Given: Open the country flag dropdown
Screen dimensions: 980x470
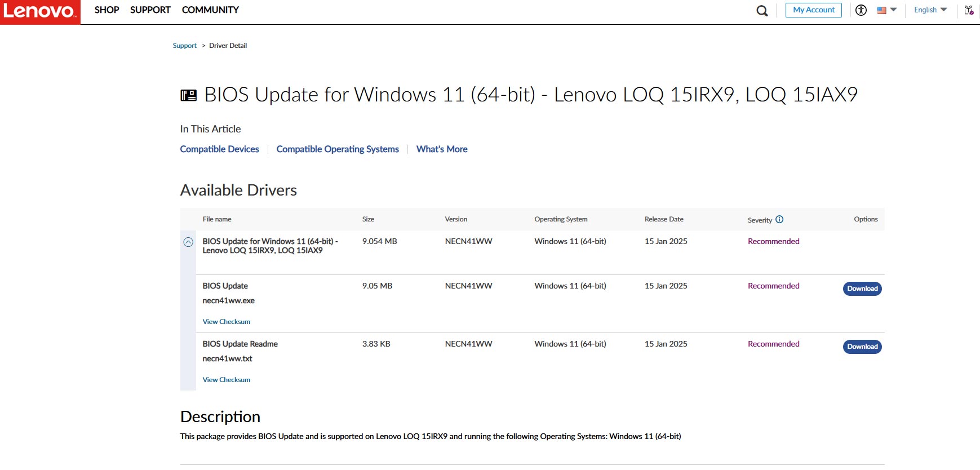Looking at the screenshot, I should tap(886, 10).
